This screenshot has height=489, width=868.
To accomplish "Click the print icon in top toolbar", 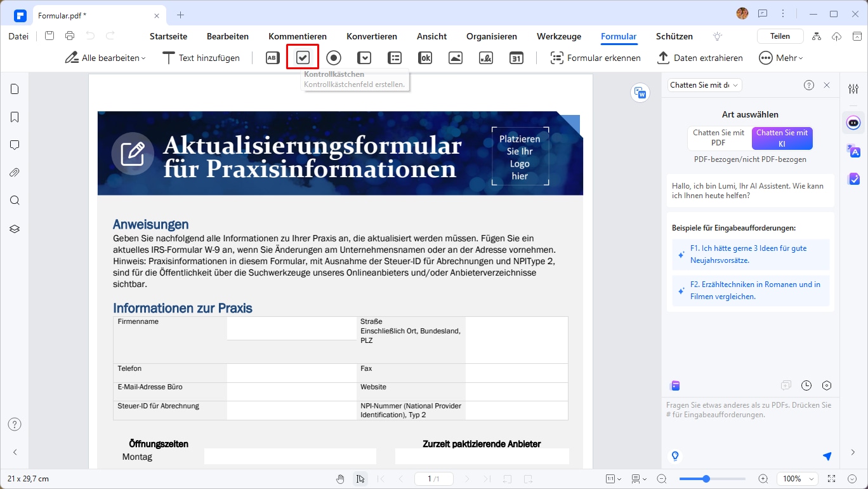I will coord(70,36).
